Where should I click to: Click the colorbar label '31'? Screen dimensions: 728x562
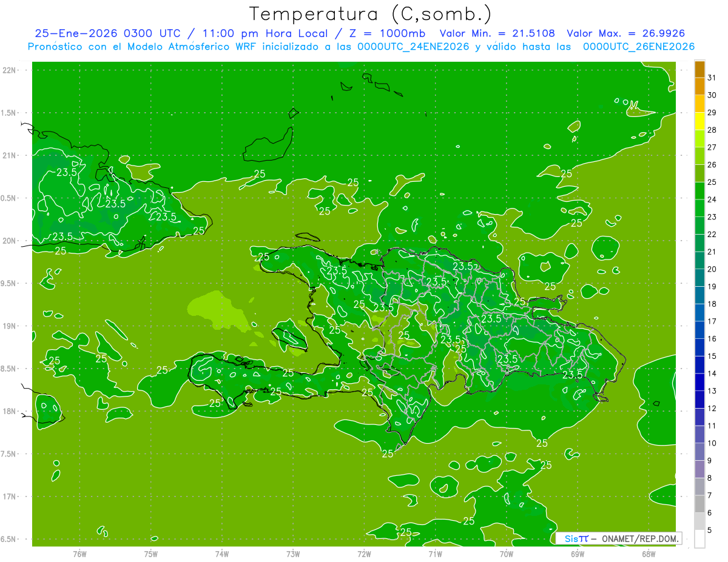712,78
